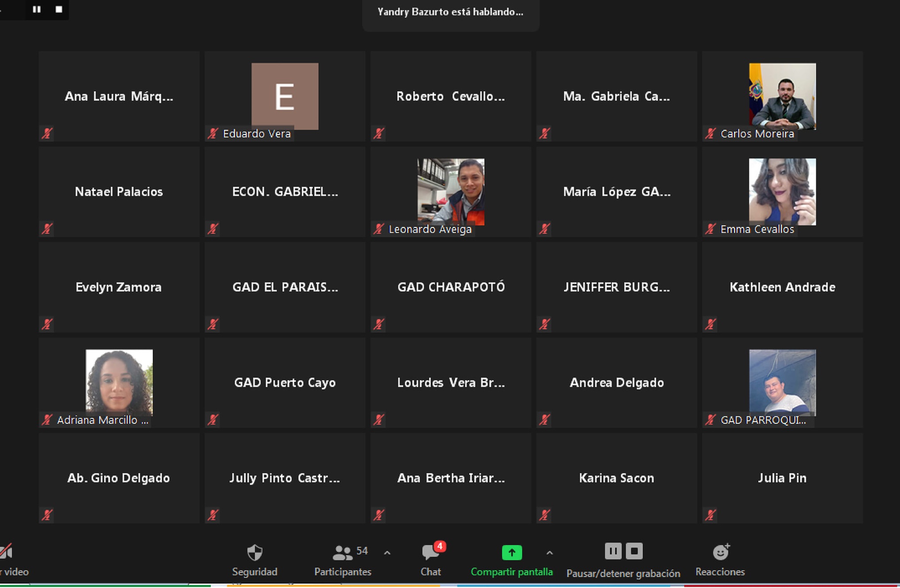
Task: Toggle the video camera at bottom left
Action: (6, 552)
